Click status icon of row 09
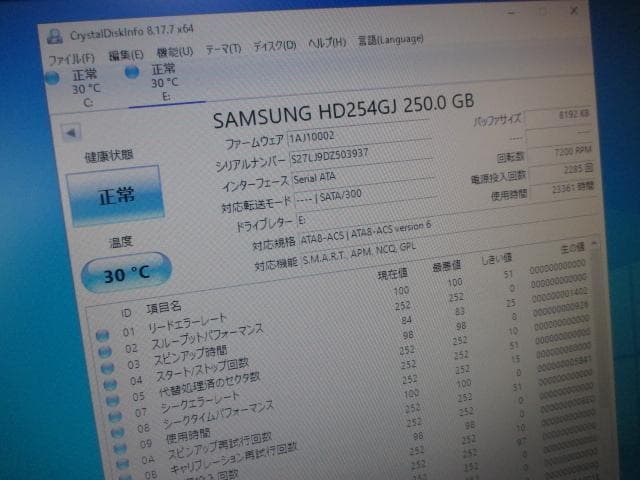This screenshot has width=640, height=480. pyautogui.click(x=120, y=449)
